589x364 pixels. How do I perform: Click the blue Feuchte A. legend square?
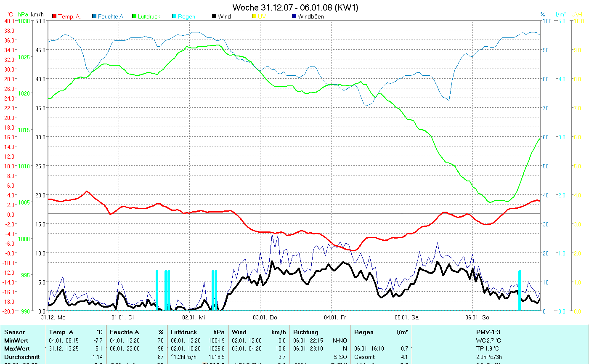click(94, 16)
